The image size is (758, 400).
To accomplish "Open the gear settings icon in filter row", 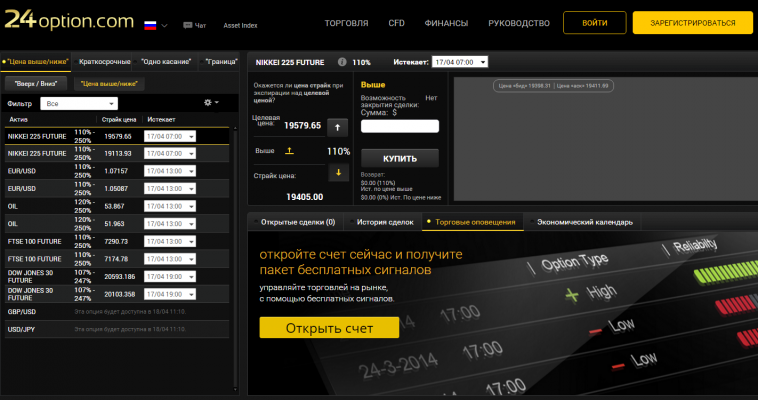I will [x=208, y=103].
